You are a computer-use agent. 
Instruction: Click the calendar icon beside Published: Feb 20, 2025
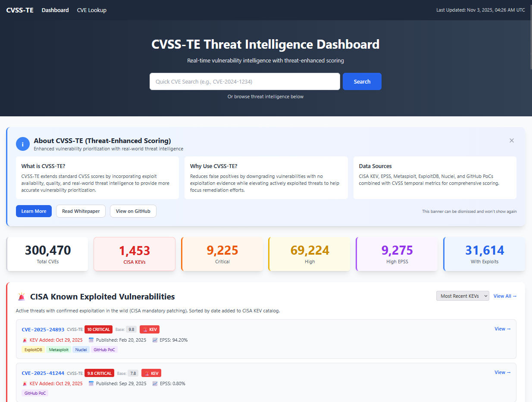[x=91, y=340]
